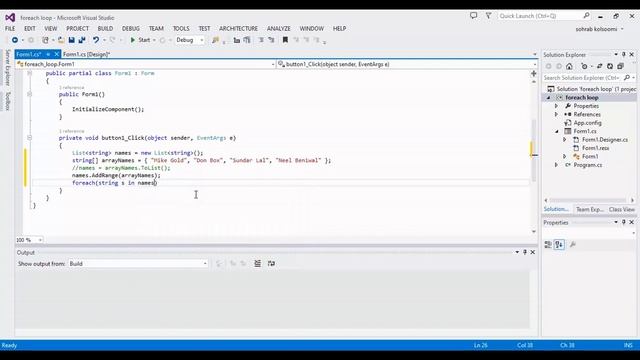Switch to the Form1.cs [Design] tab

pos(87,54)
